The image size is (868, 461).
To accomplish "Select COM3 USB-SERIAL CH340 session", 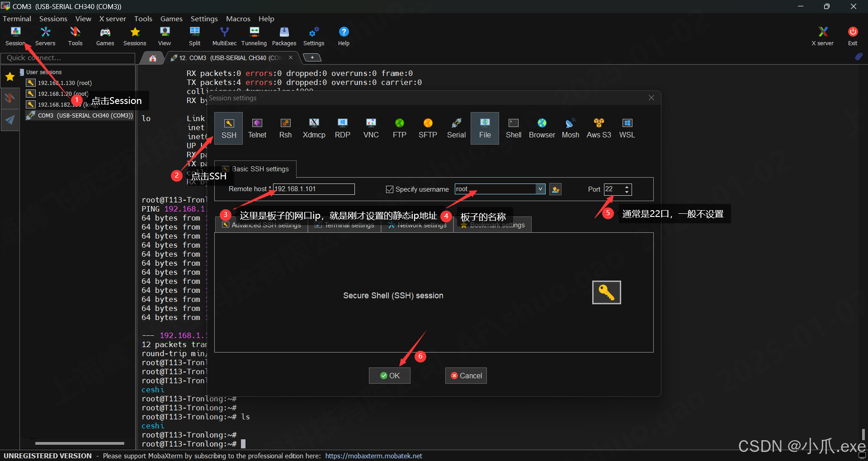I will pyautogui.click(x=80, y=115).
